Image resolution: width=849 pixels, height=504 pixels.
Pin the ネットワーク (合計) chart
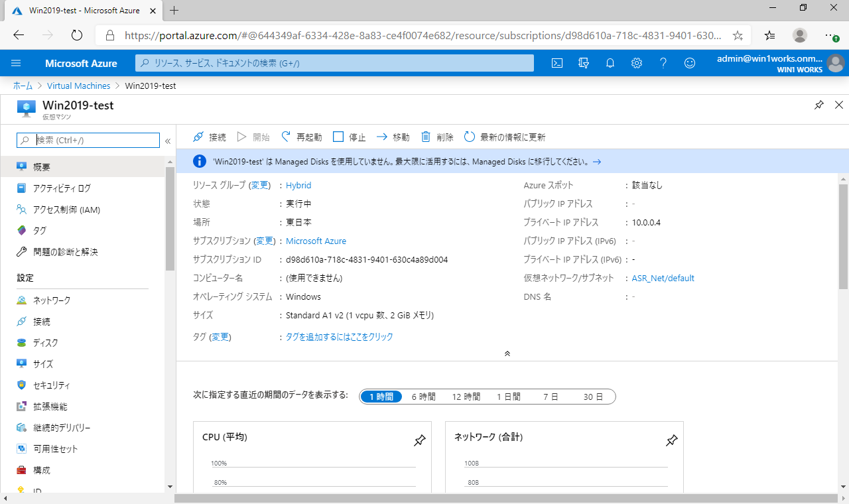[x=671, y=440]
